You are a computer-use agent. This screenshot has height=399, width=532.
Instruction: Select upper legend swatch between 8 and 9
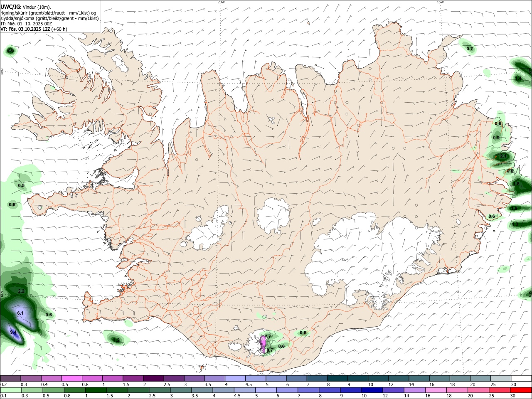click(x=337, y=378)
